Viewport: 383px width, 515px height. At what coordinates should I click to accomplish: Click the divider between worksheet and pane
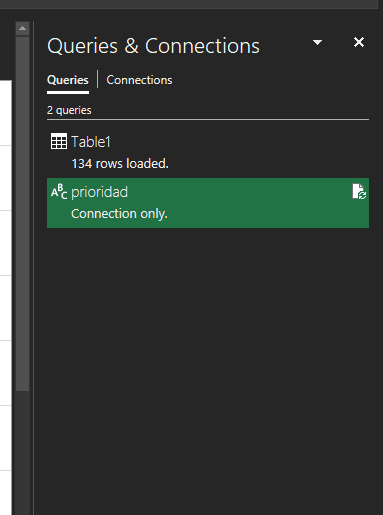pyautogui.click(x=33, y=267)
